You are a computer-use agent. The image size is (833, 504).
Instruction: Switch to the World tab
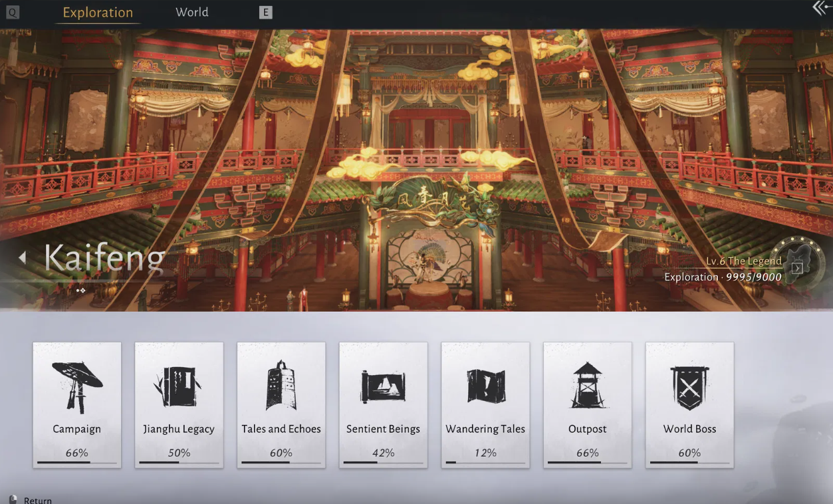pos(192,12)
